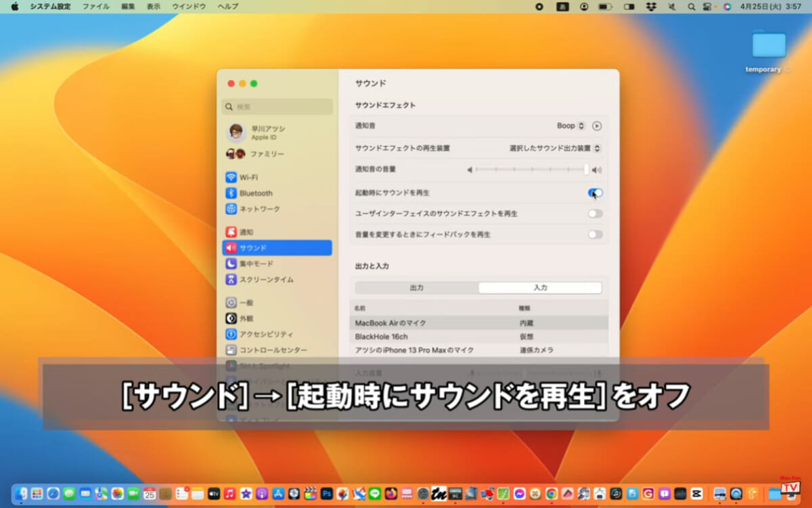Launch Safari from the Dock
812x508 pixels.
[x=53, y=494]
